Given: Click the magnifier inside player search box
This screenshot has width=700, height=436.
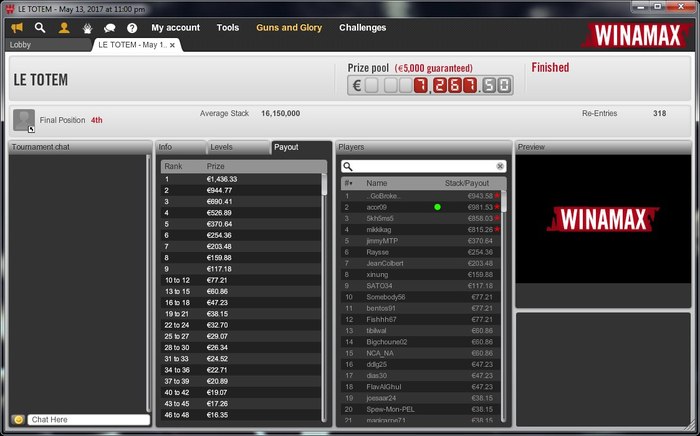Looking at the screenshot, I should point(348,166).
